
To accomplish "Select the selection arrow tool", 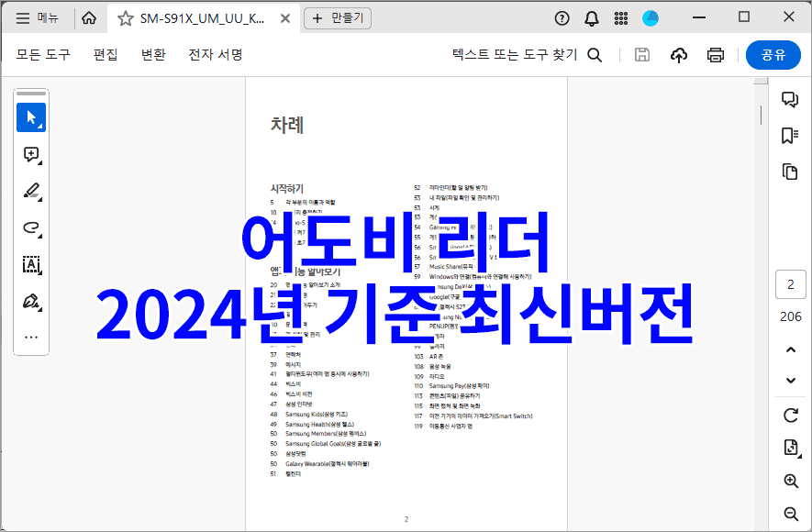I will coord(31,117).
